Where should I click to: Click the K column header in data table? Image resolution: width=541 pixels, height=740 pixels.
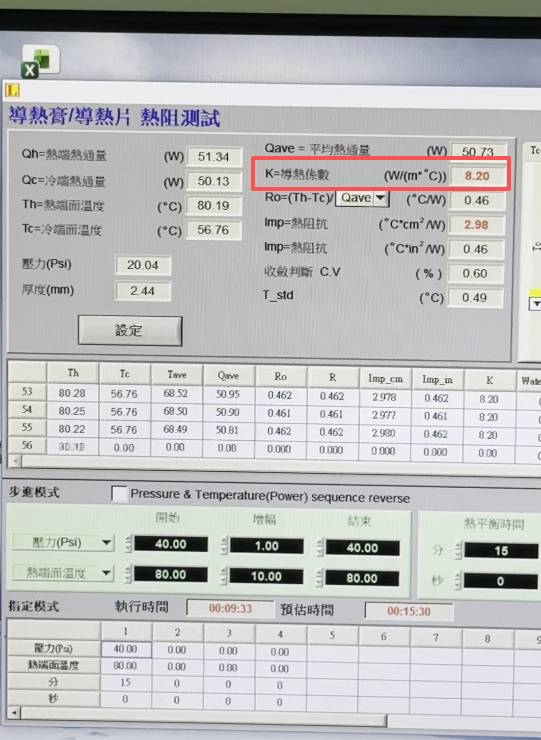(490, 380)
